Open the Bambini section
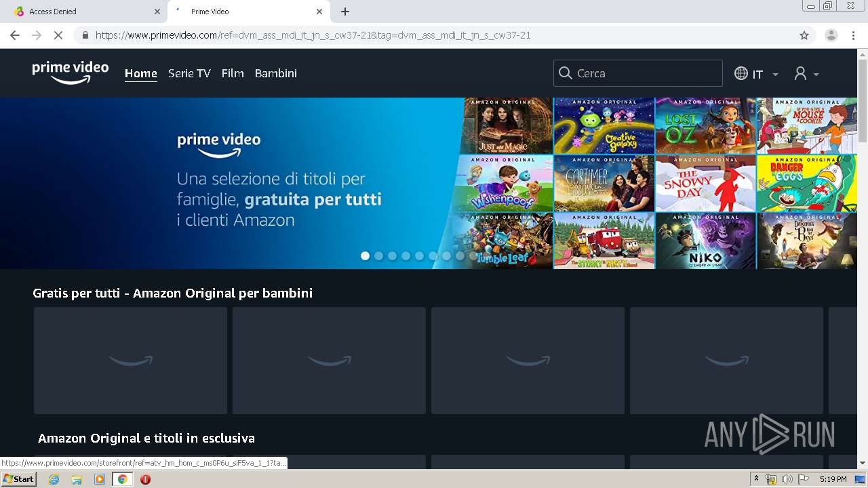Screen dimensions: 868x488 click(276, 73)
